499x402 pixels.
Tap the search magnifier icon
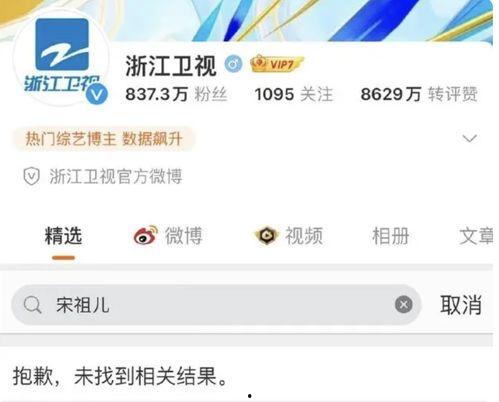point(32,305)
